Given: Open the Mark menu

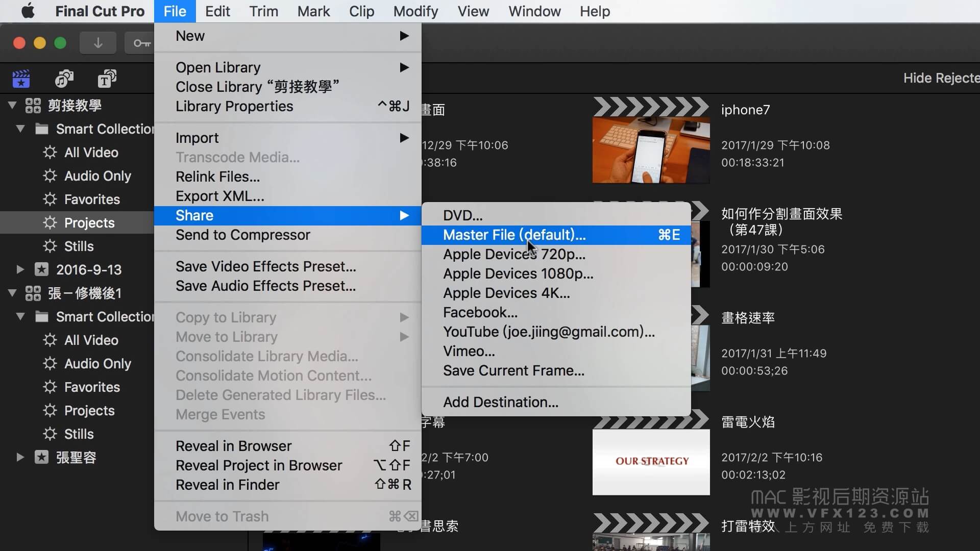Looking at the screenshot, I should [313, 11].
